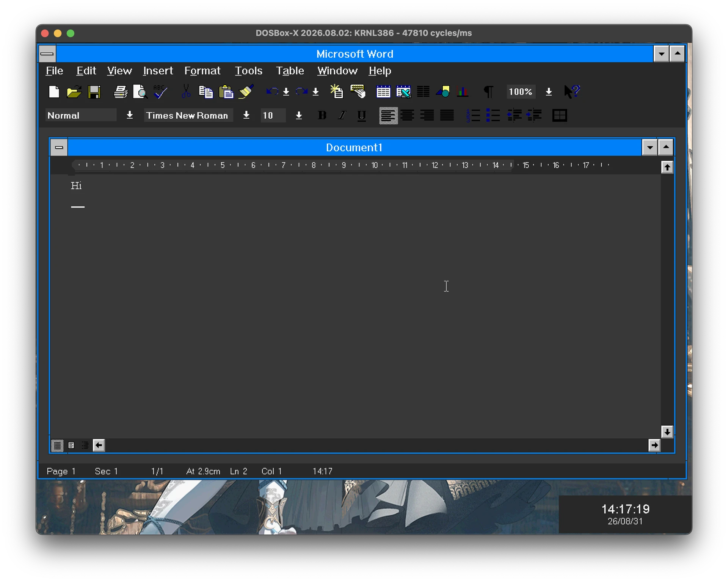Toggle paragraph marks display
Viewport: 728px width, 582px height.
click(488, 92)
